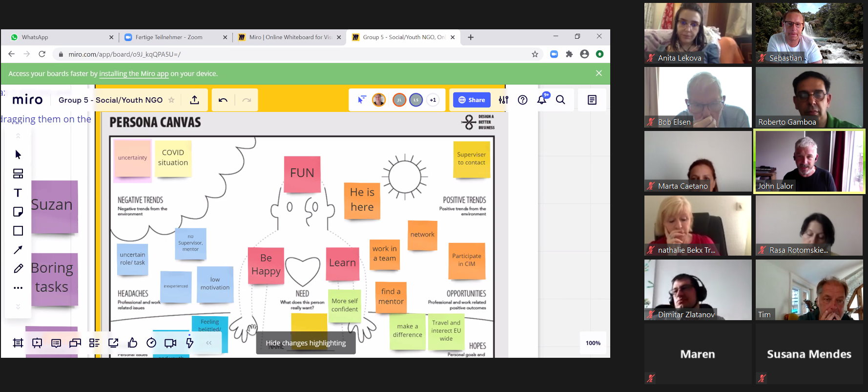
Task: Click the 100% zoom level indicator
Action: (593, 343)
